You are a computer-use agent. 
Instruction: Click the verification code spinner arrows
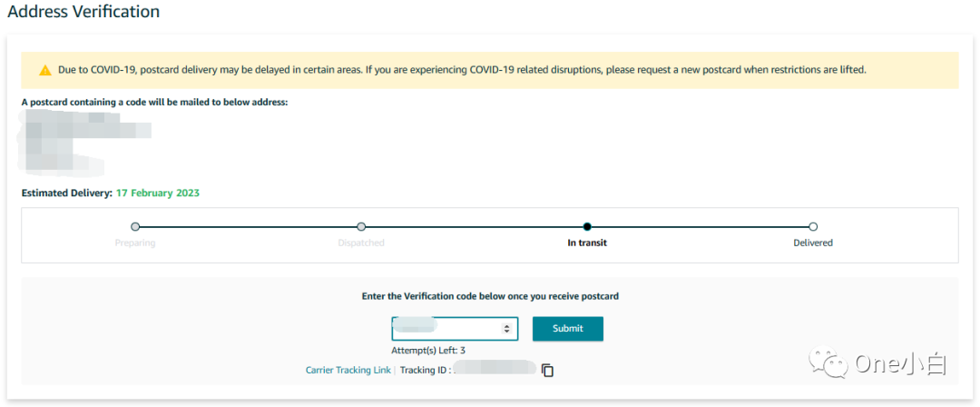tap(507, 329)
